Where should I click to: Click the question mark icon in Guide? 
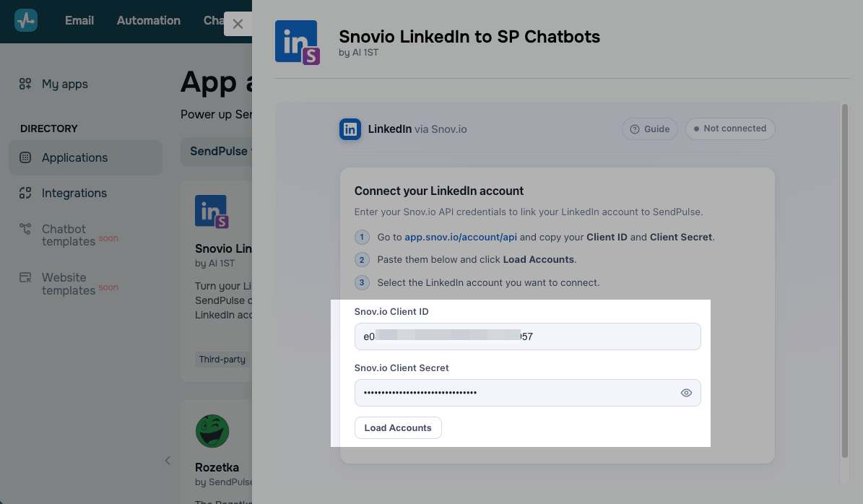point(635,129)
